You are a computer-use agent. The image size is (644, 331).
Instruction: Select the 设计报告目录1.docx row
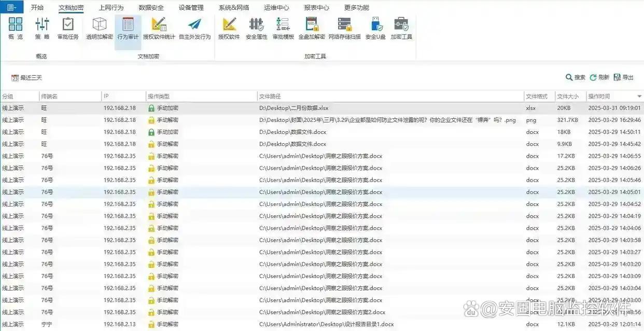[x=322, y=324]
